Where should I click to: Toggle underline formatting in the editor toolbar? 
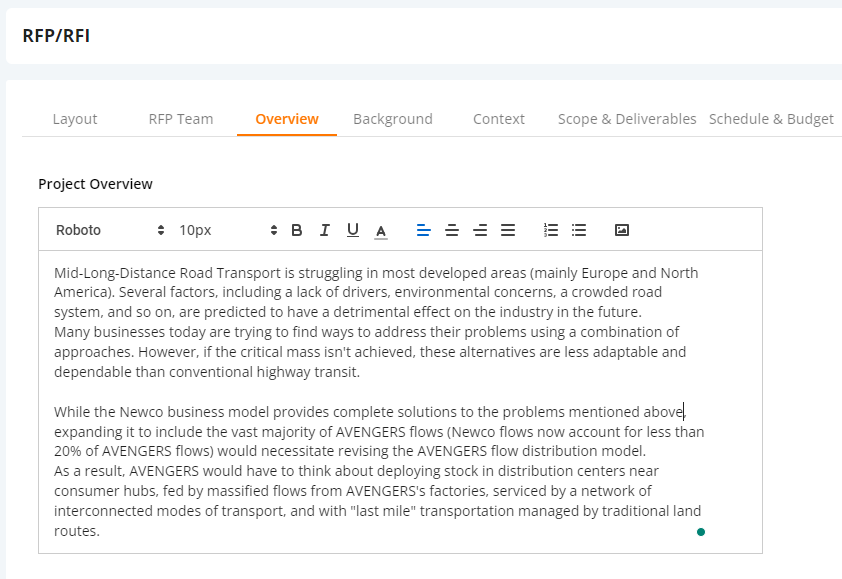353,230
